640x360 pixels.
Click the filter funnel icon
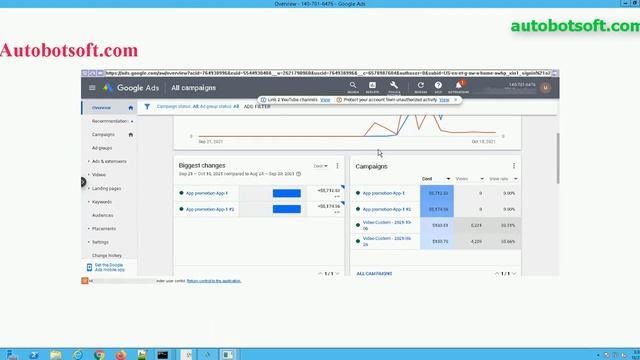pos(147,107)
